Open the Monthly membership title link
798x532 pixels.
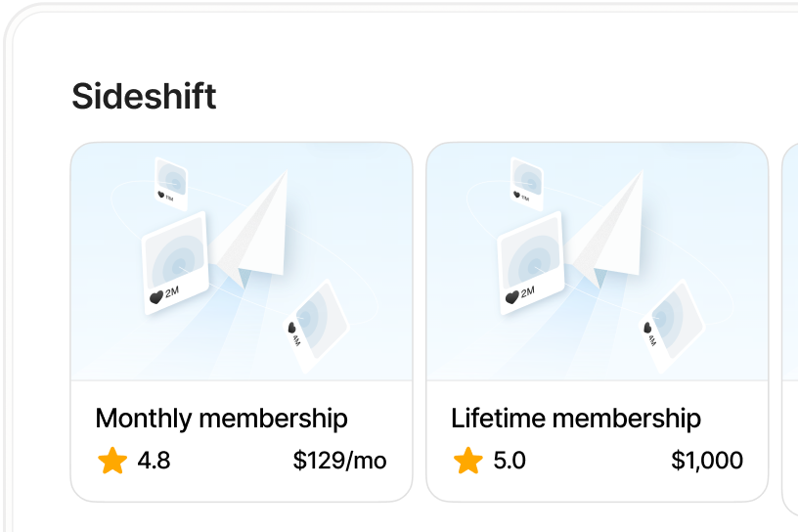click(x=221, y=419)
